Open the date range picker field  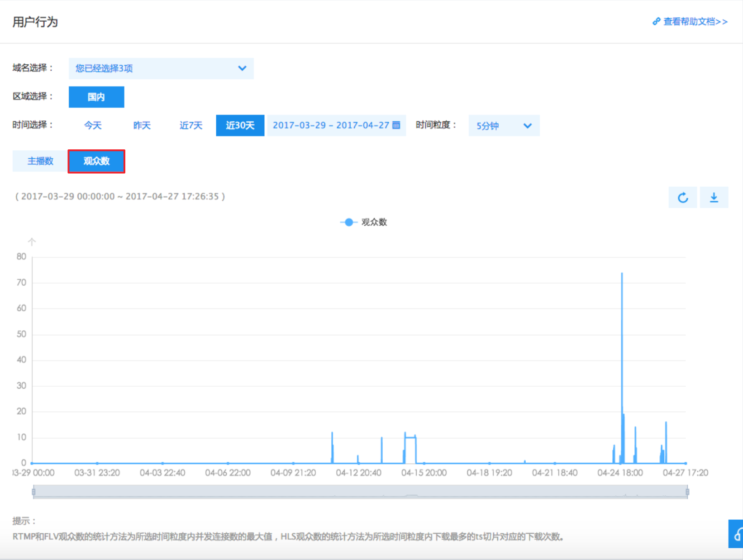tap(336, 125)
